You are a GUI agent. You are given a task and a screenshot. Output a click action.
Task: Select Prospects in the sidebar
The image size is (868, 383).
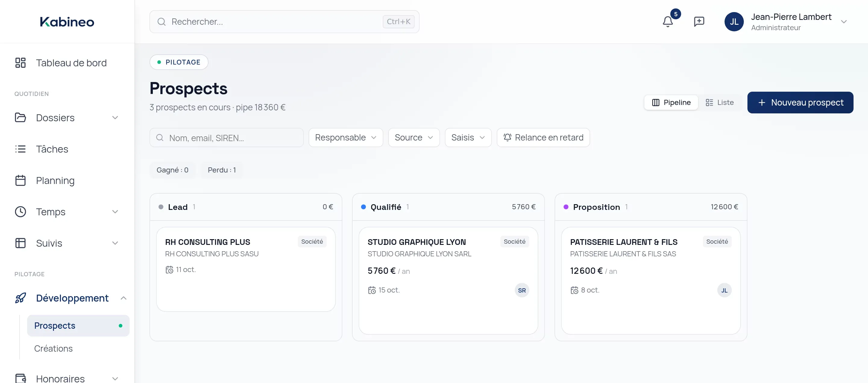coord(78,326)
